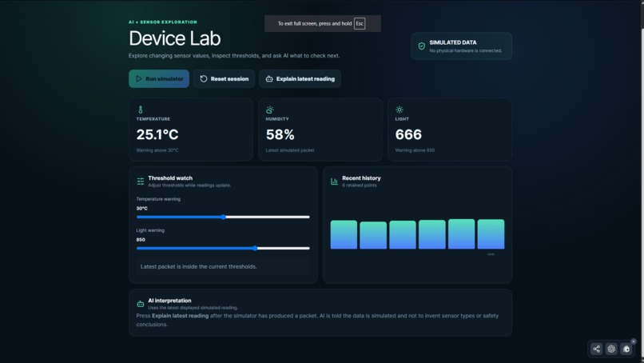This screenshot has width=644, height=363.
Task: Click the 'Warning above 850' text
Action: coord(415,150)
